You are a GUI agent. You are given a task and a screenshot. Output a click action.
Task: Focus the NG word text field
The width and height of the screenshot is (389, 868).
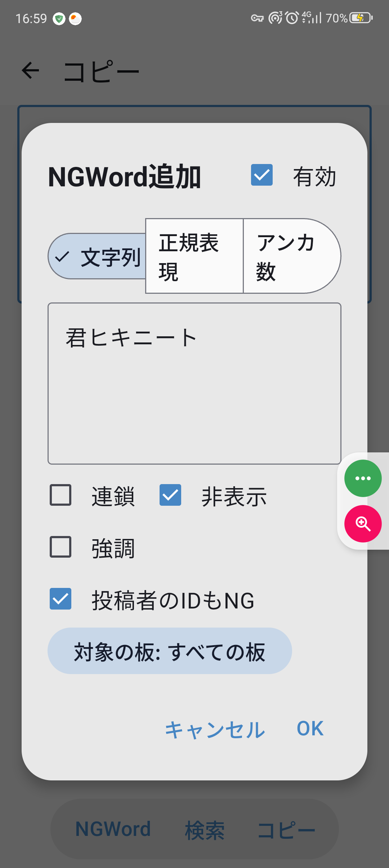194,383
